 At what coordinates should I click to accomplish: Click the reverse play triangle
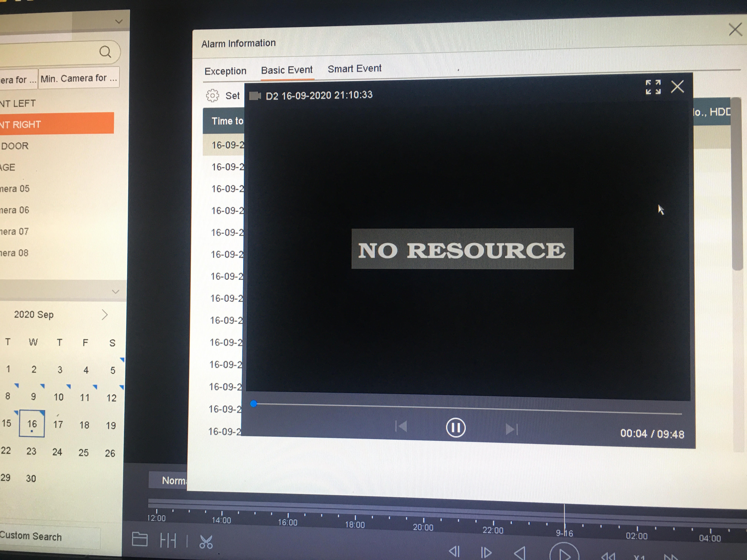pyautogui.click(x=519, y=553)
